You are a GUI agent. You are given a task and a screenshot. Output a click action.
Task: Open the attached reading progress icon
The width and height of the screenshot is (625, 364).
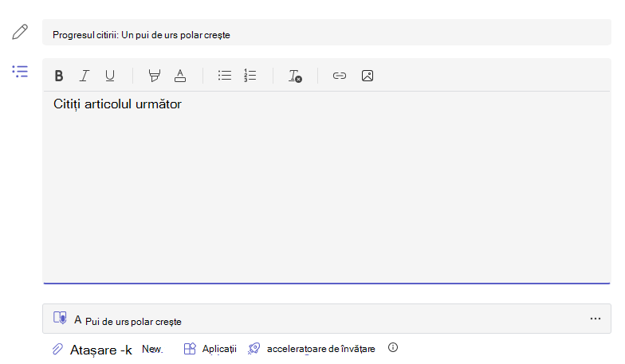[61, 318]
